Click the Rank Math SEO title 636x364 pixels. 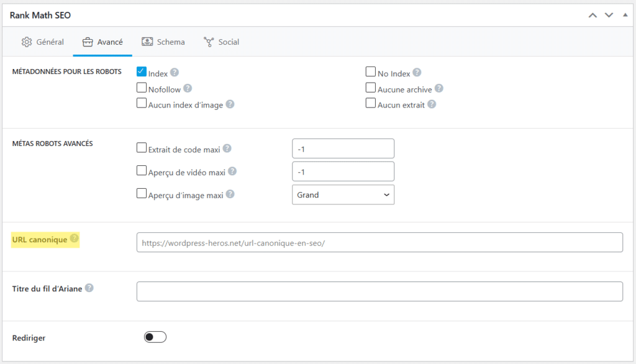[40, 16]
